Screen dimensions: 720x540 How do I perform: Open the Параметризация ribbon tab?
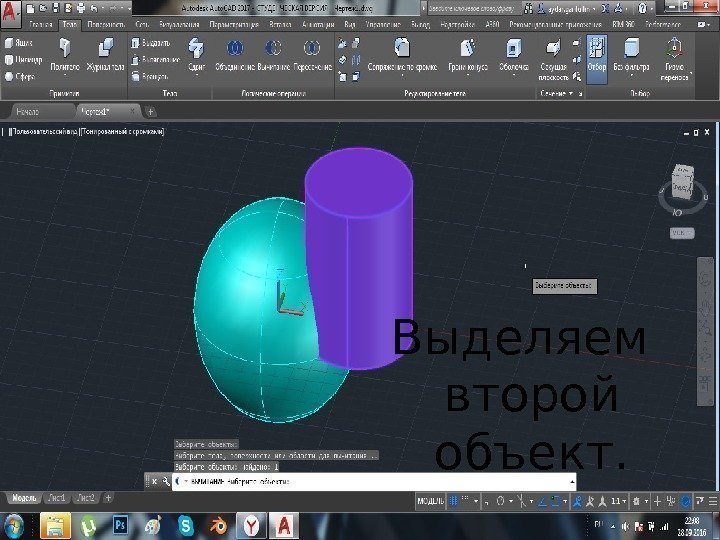point(234,24)
